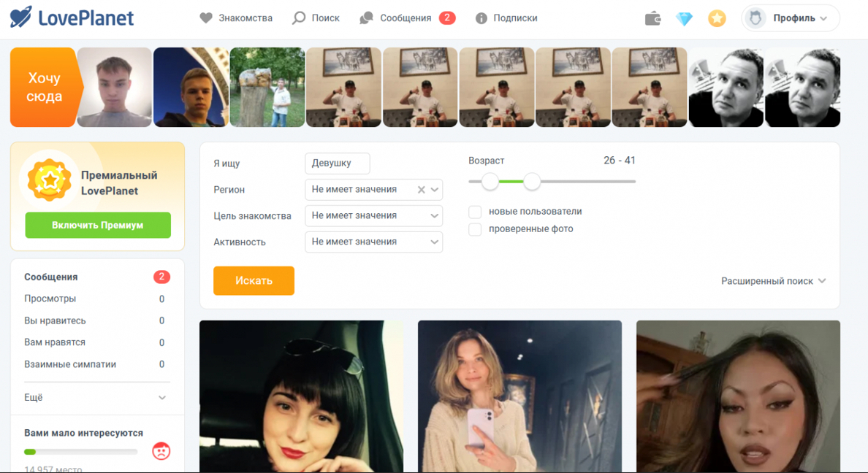Open ribbon photo of person by tree stump
Viewport: 868px width, 473px height.
pos(267,88)
